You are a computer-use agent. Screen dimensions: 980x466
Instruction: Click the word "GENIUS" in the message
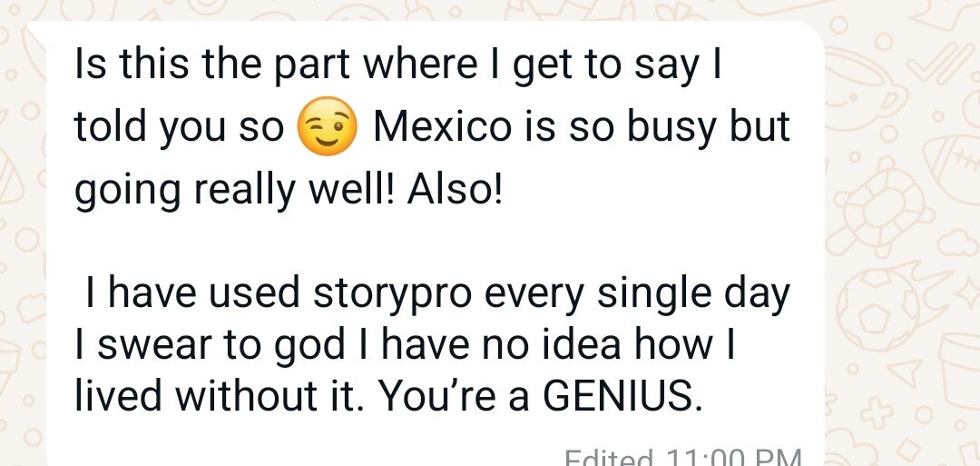pos(619,395)
